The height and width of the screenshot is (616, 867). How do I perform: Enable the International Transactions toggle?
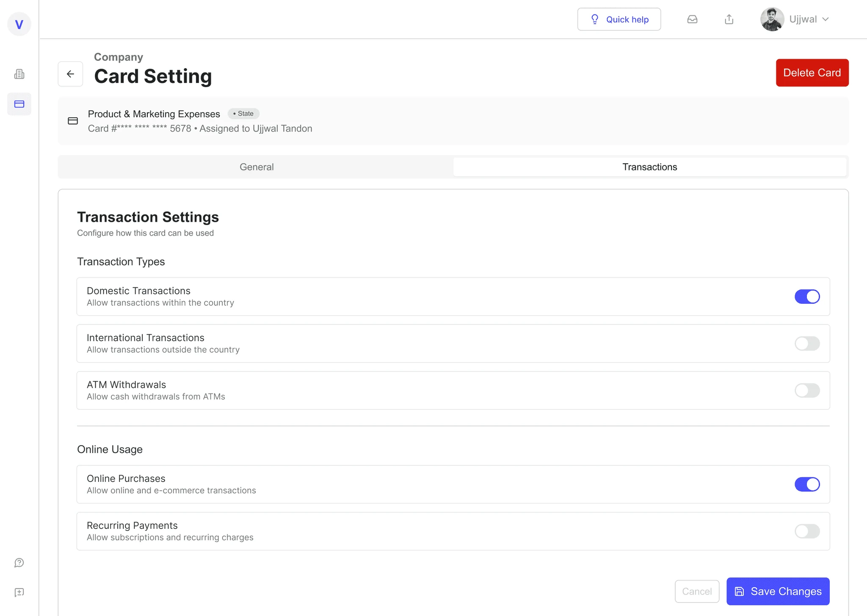[x=807, y=344]
